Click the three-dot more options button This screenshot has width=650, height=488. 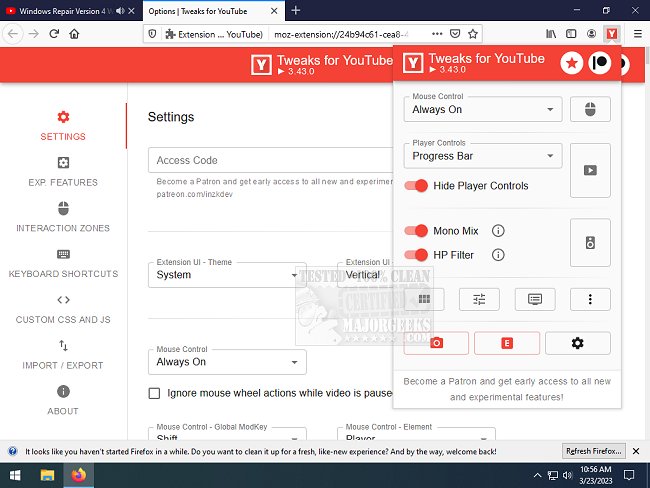(590, 298)
